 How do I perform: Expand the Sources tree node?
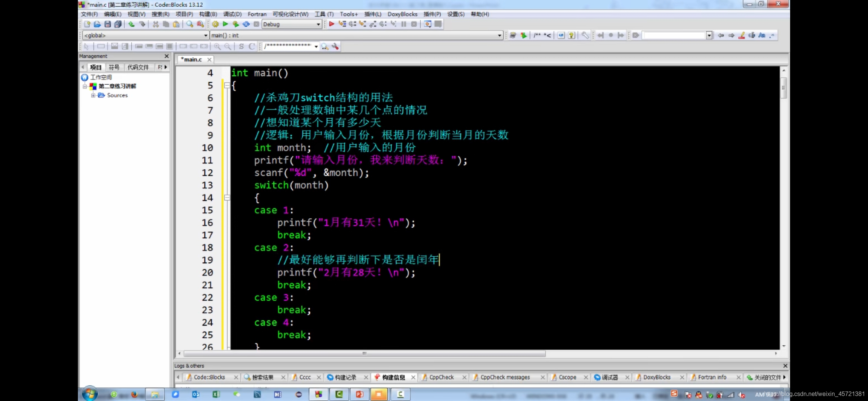click(x=92, y=95)
